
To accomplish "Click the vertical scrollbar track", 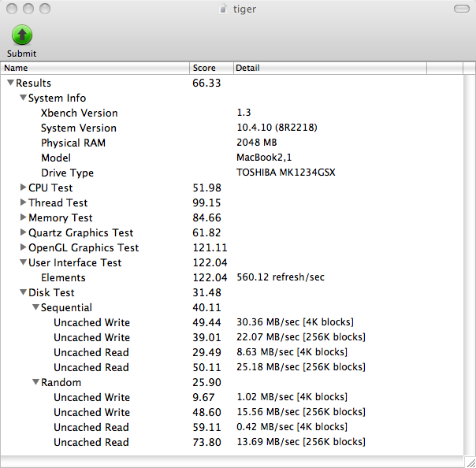I will pyautogui.click(x=470, y=265).
